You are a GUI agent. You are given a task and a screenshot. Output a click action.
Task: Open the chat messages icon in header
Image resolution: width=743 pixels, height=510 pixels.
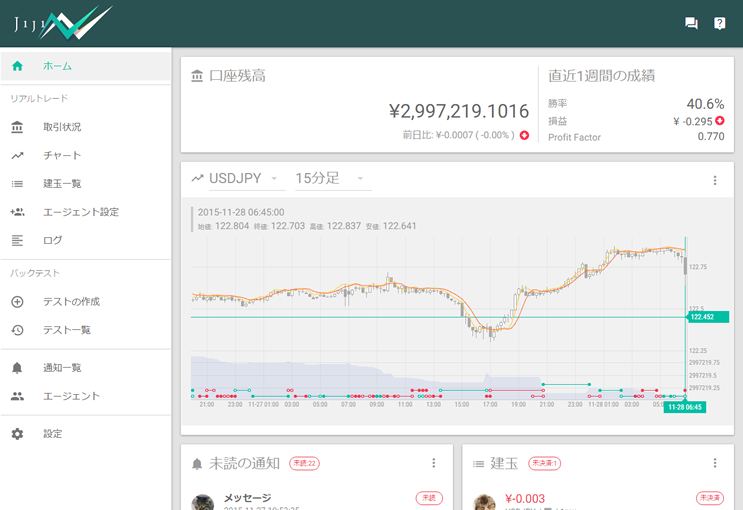click(x=691, y=23)
